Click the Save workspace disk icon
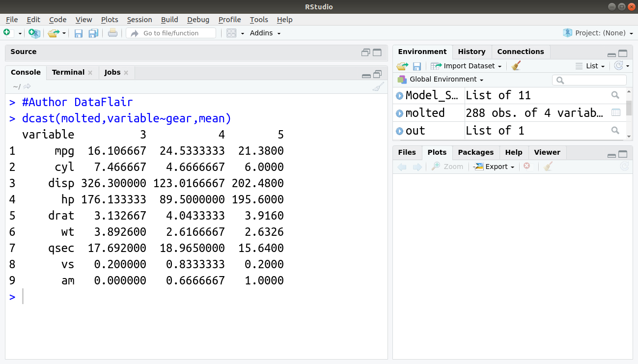This screenshot has height=364, width=638. 417,66
